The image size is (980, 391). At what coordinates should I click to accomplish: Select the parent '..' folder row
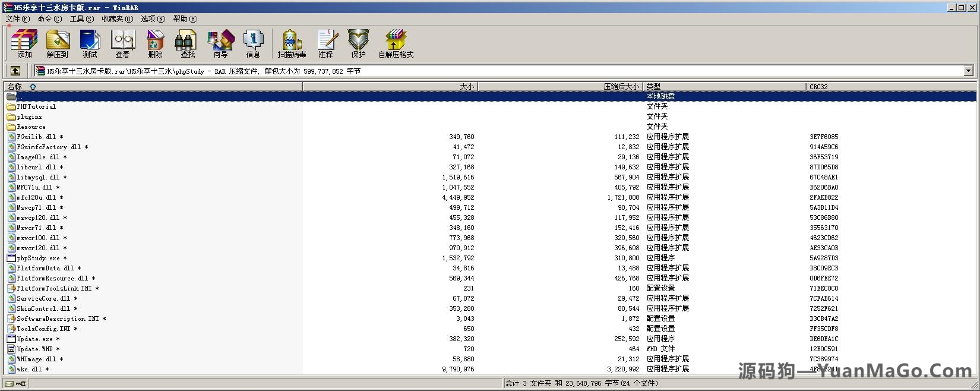(491, 96)
